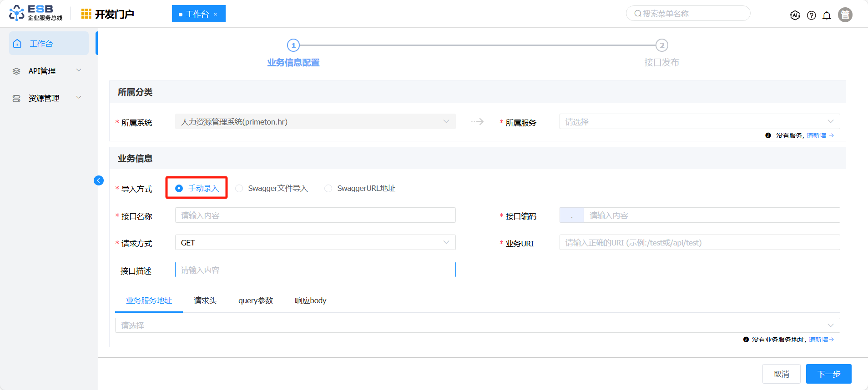Click 请新增 link for 所属服务
This screenshot has width=868, height=390.
tap(817, 135)
